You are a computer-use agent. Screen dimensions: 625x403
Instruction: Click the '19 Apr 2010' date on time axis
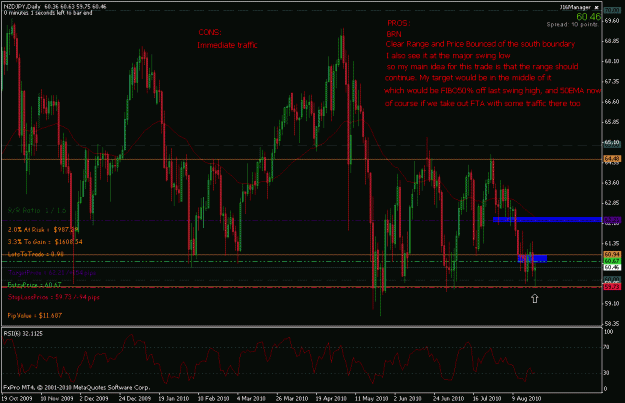tap(331, 398)
